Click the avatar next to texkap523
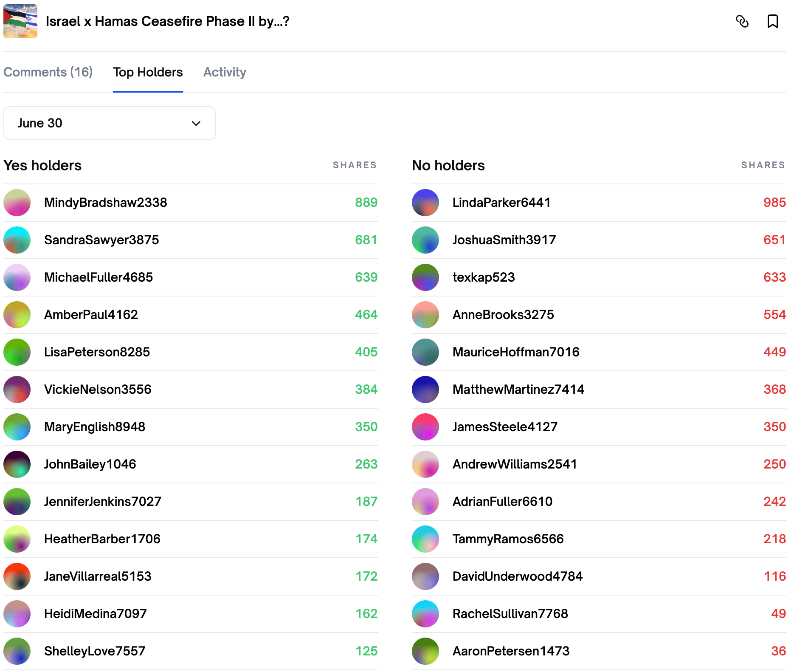794x672 pixels. 425,277
